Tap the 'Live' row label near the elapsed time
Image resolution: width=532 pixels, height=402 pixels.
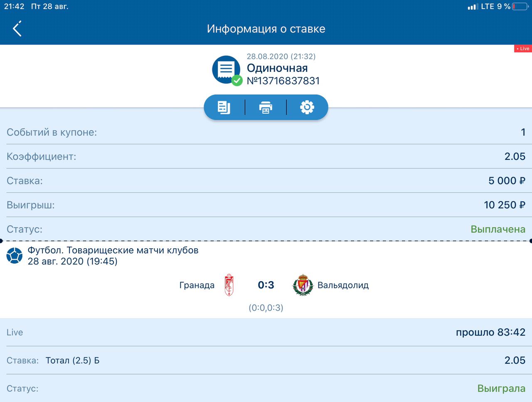[x=15, y=332]
